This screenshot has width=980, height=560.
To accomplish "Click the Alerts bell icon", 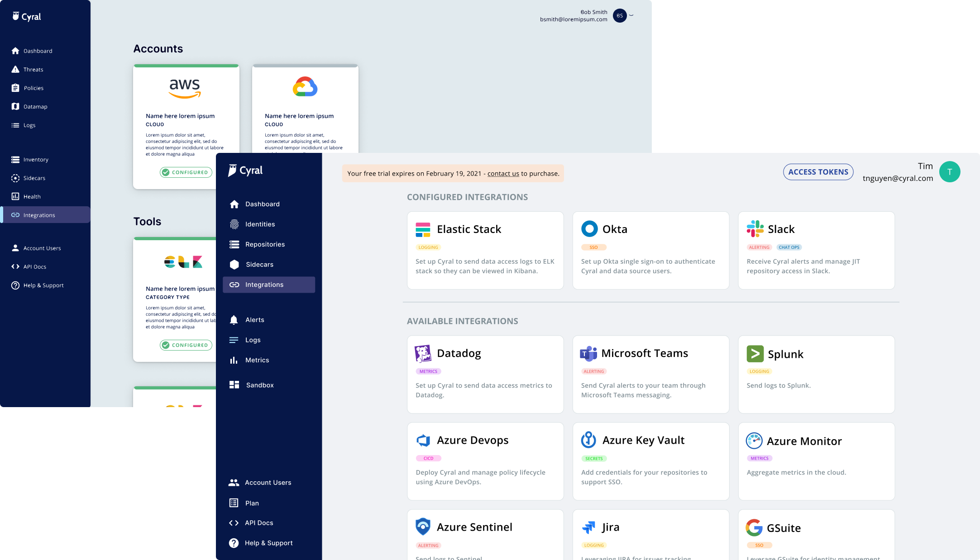I will 234,320.
